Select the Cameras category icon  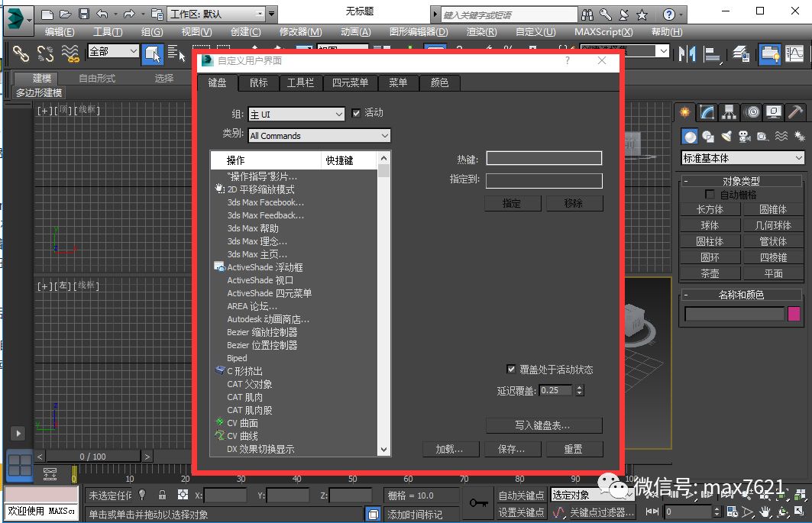745,137
